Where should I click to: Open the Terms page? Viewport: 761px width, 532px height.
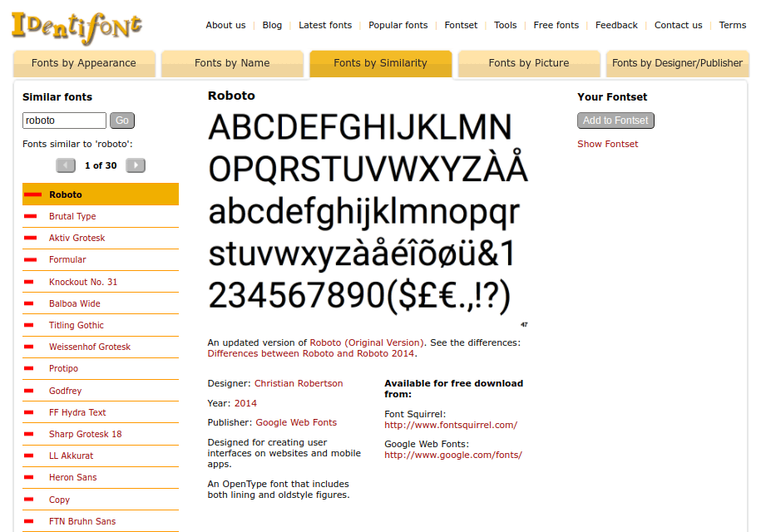click(733, 25)
